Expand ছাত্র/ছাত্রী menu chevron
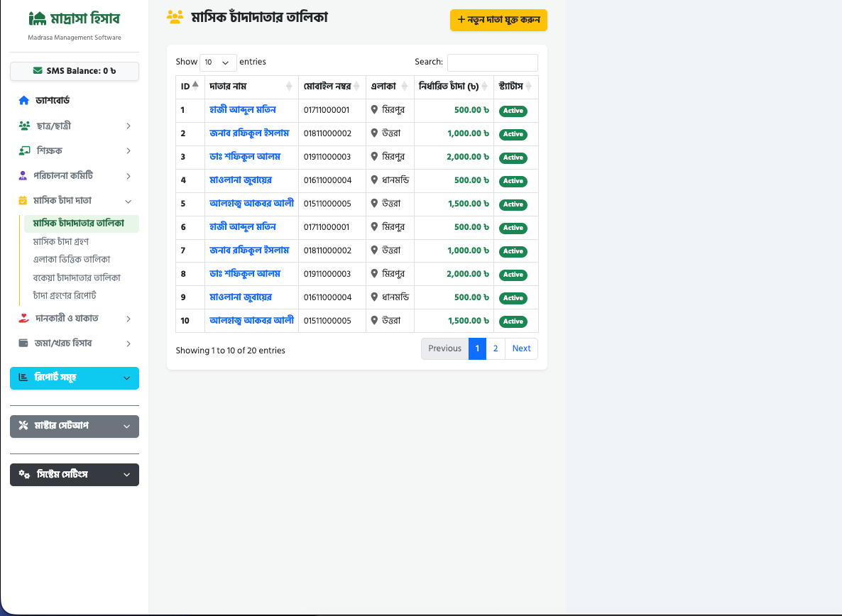This screenshot has height=616, width=842. coord(129,126)
